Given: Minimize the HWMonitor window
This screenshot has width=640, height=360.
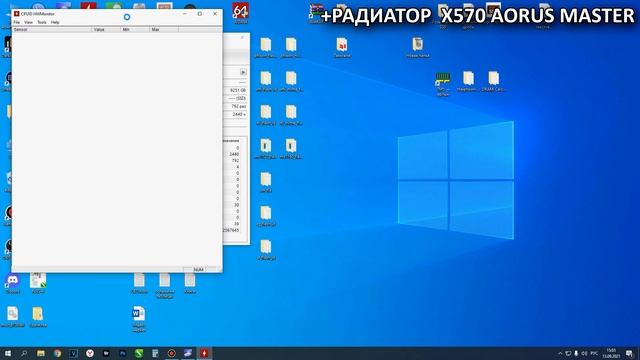Looking at the screenshot, I should pos(184,14).
